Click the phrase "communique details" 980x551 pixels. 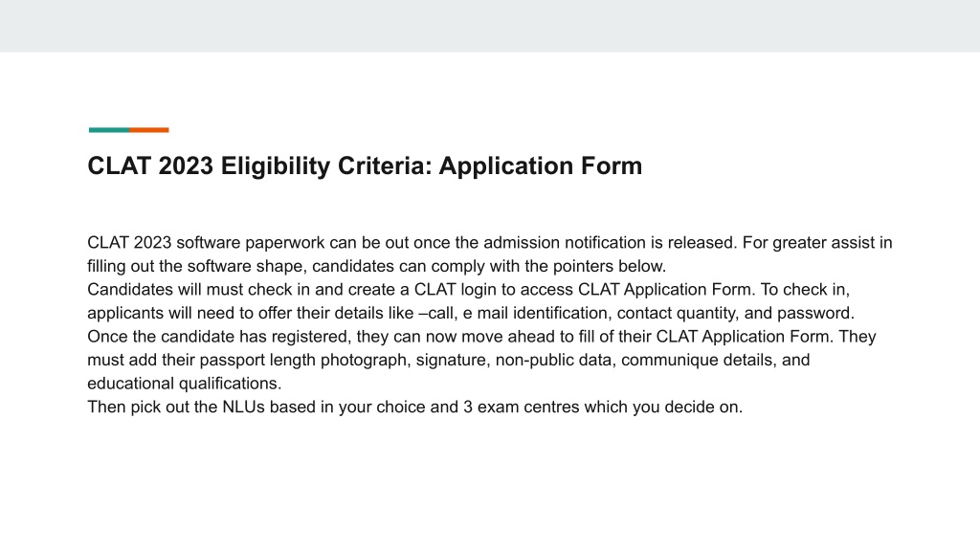pyautogui.click(x=697, y=360)
